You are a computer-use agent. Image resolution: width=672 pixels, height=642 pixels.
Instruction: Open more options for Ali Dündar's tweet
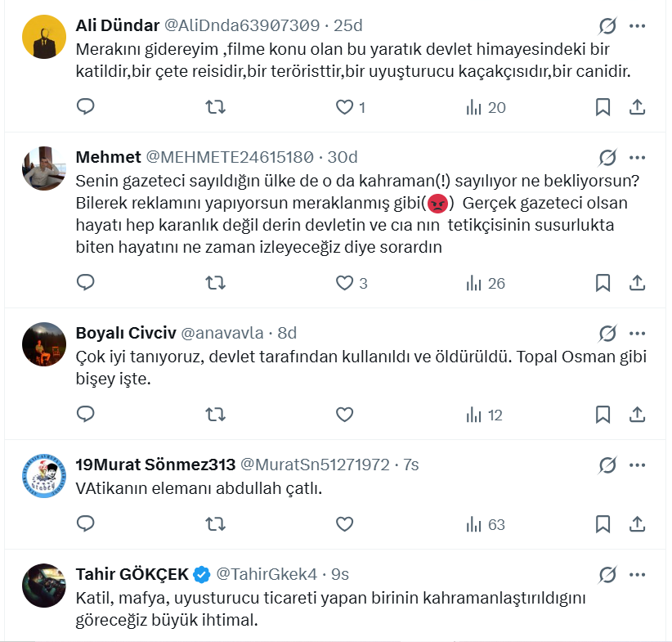tap(638, 25)
